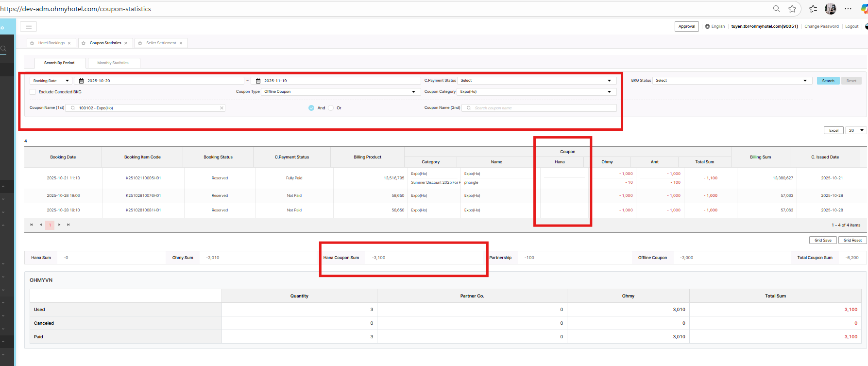Sort by the Booking Date column header
The width and height of the screenshot is (868, 366).
pos(63,157)
